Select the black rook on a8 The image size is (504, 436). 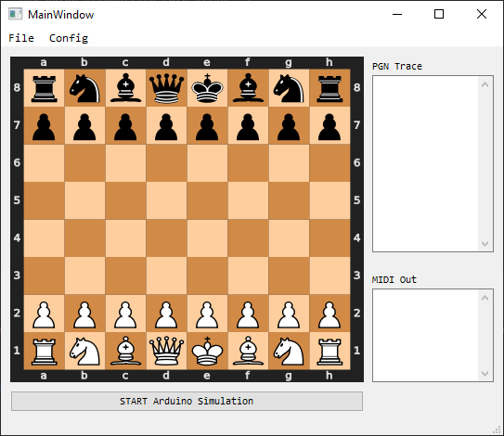pos(44,88)
